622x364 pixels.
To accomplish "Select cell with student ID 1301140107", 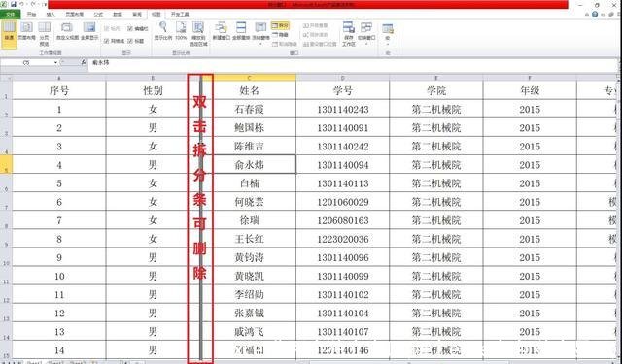I will [x=343, y=332].
